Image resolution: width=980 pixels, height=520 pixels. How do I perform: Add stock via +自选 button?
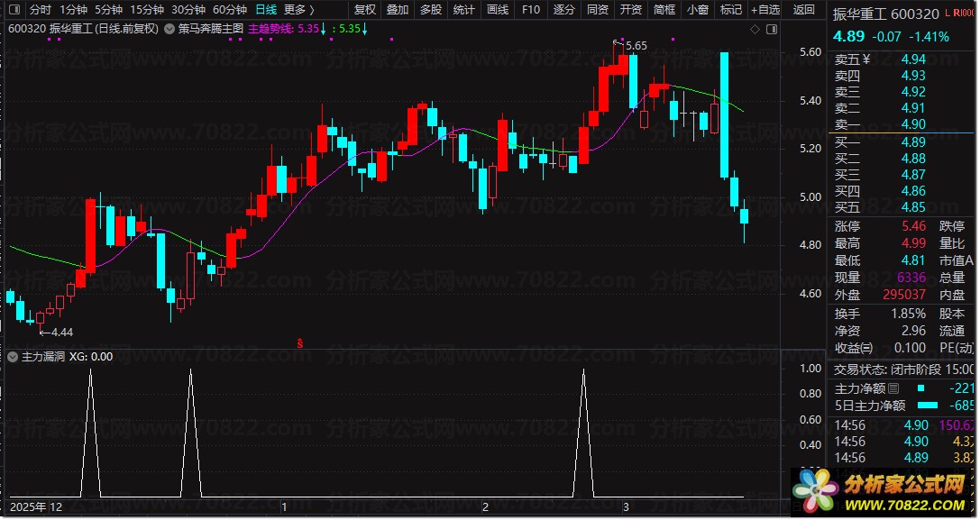(765, 9)
